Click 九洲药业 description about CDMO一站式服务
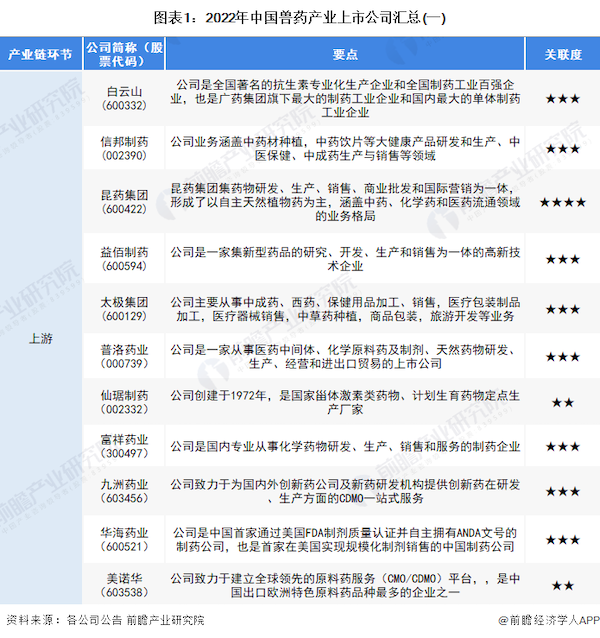600x638 pixels. tap(345, 491)
